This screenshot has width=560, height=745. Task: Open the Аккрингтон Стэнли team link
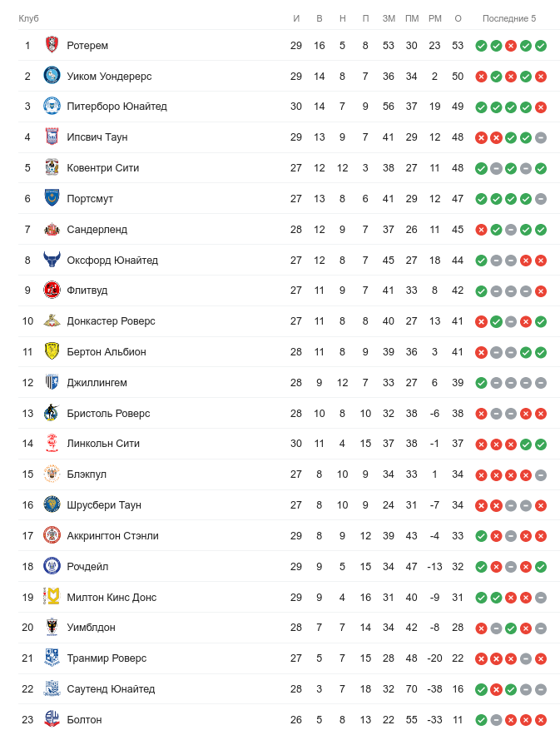112,535
